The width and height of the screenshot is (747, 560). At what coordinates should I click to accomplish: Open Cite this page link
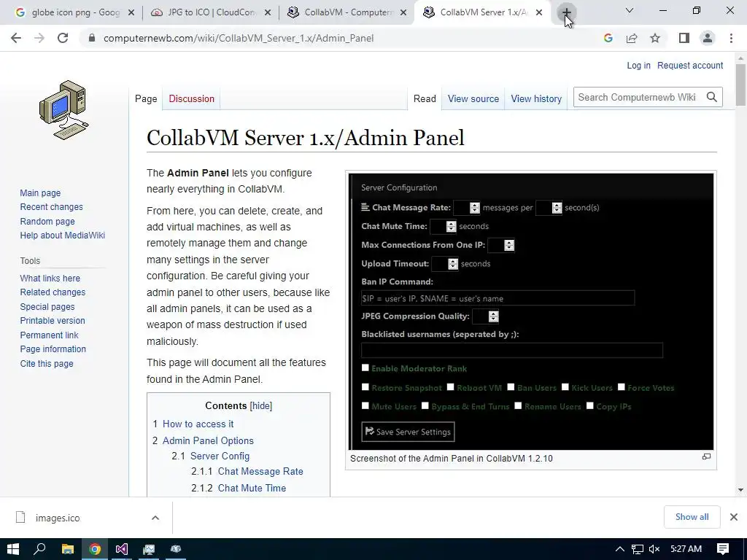pos(47,363)
